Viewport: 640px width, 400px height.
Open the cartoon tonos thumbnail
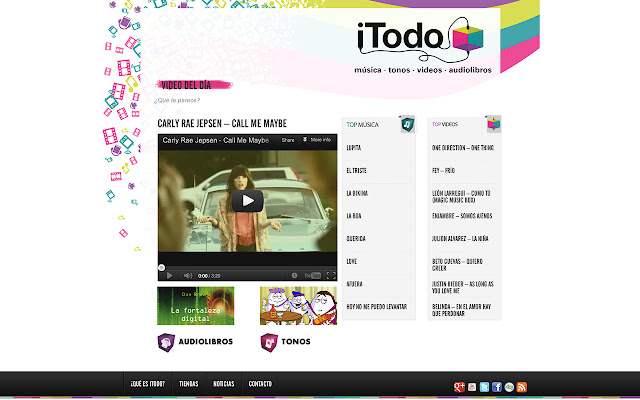(x=298, y=306)
